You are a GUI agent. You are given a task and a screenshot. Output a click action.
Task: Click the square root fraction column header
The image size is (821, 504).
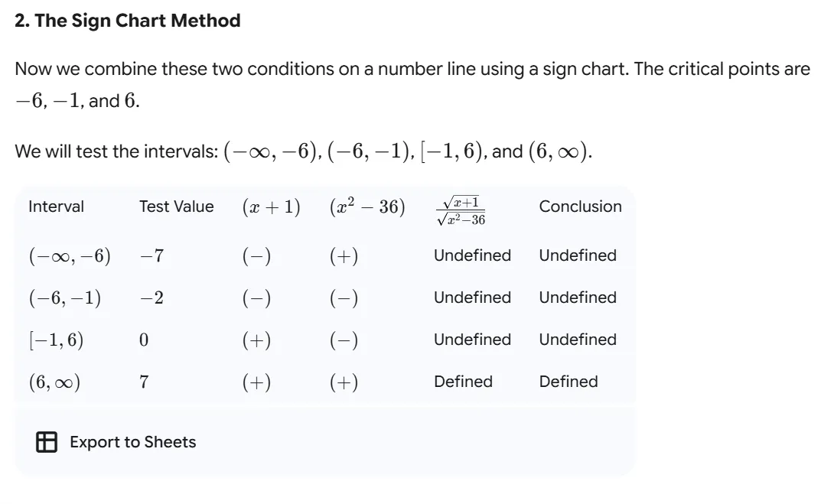461,210
